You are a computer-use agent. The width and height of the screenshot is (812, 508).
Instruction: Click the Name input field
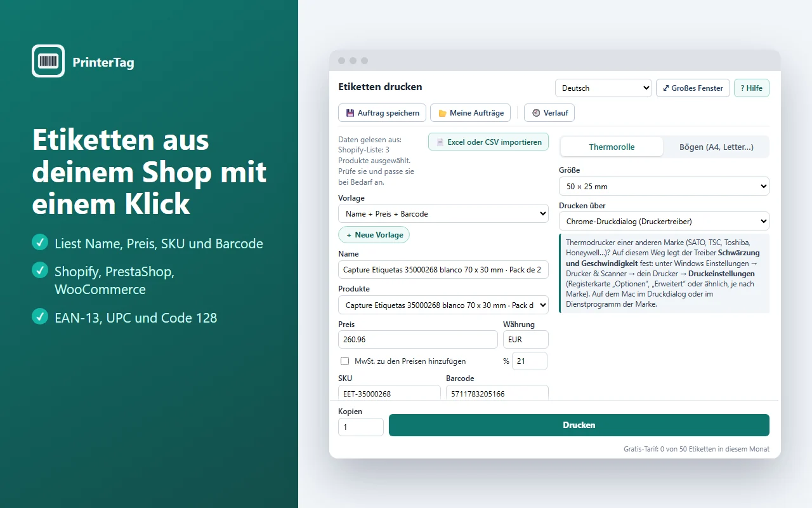443,269
